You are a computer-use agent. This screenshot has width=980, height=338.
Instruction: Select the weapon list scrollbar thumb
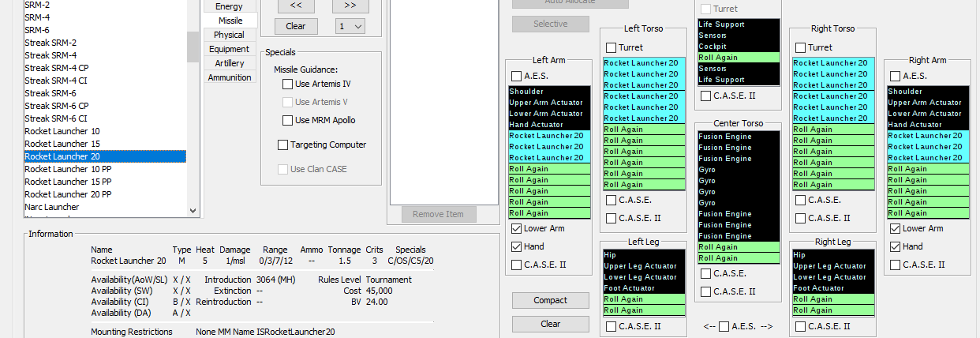(x=193, y=47)
